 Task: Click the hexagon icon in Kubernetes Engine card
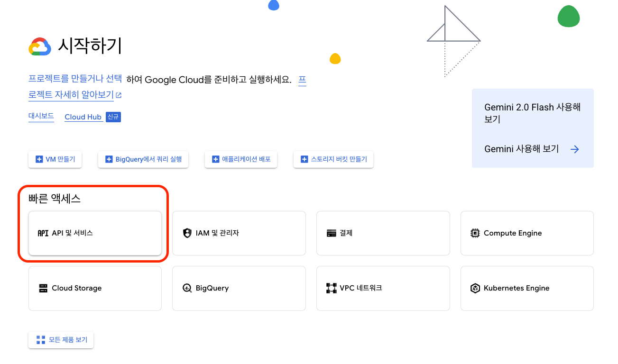coord(475,288)
